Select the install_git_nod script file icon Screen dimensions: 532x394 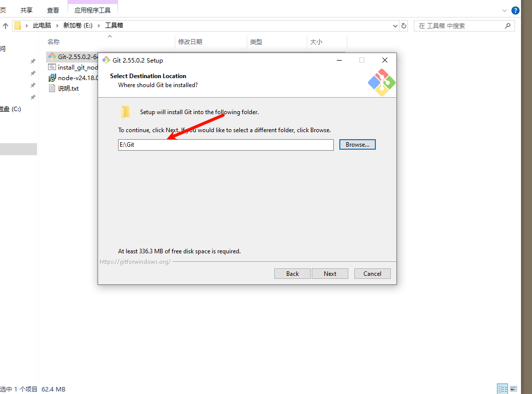click(52, 67)
